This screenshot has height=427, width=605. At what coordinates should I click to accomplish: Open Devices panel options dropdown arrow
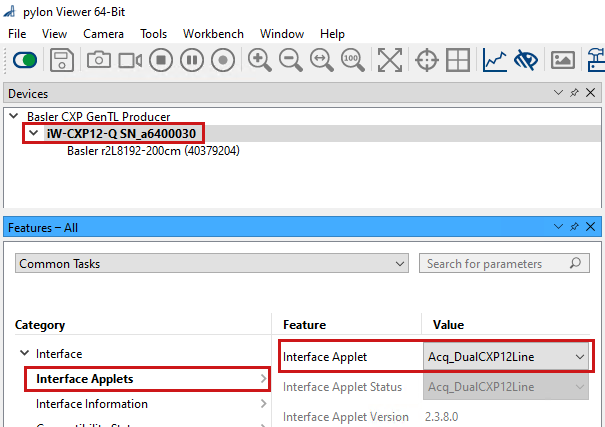558,93
